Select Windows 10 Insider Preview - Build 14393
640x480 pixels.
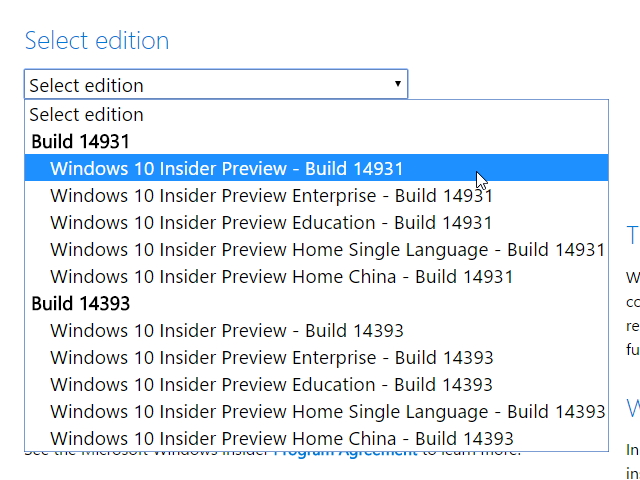(x=226, y=330)
